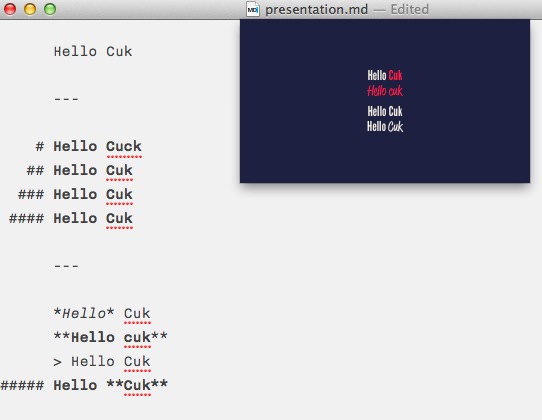542x420 pixels.
Task: Click the yellow minimize window button
Action: click(x=30, y=9)
